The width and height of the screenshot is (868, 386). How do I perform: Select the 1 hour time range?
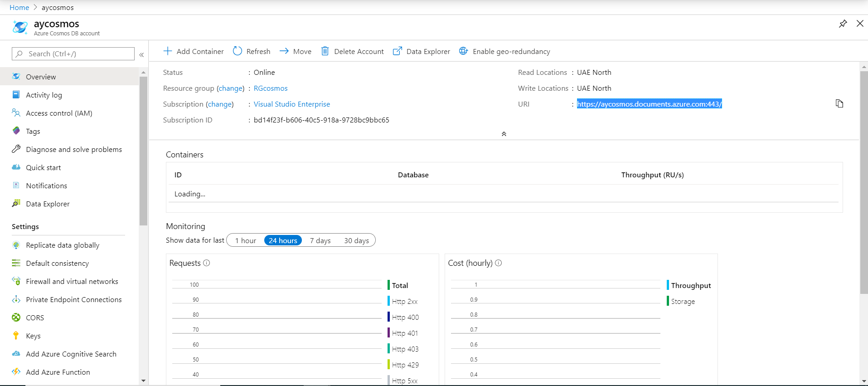tap(245, 240)
